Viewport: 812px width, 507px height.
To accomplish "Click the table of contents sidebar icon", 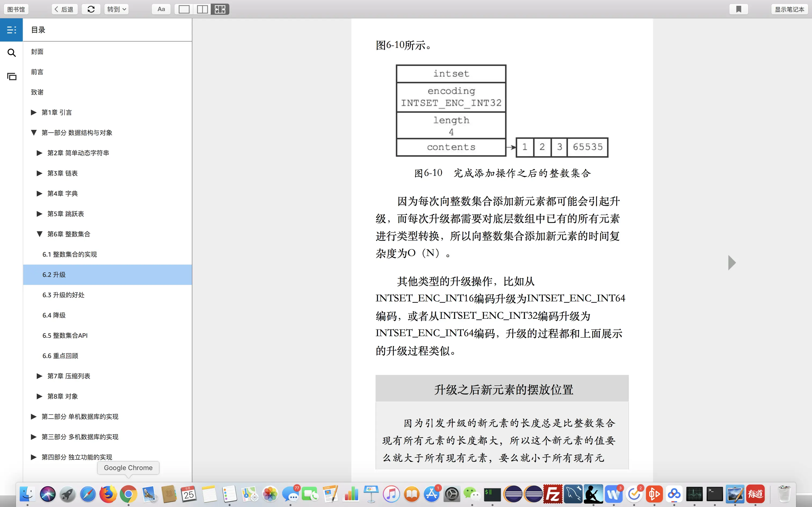I will point(11,30).
